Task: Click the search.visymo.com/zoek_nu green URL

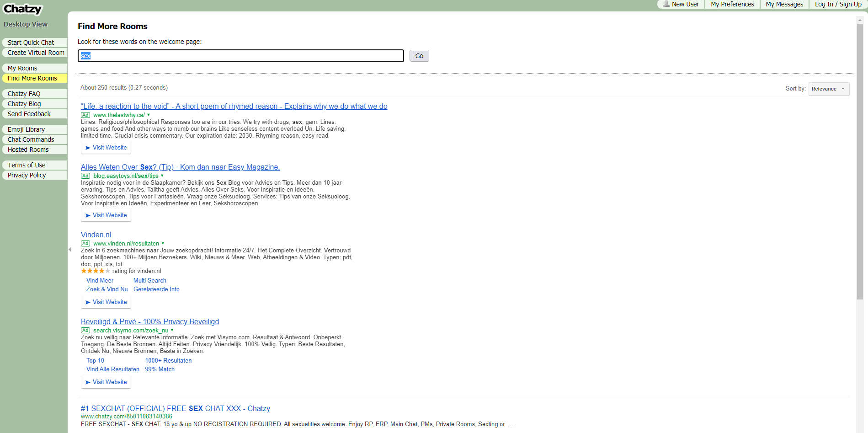Action: click(x=131, y=331)
